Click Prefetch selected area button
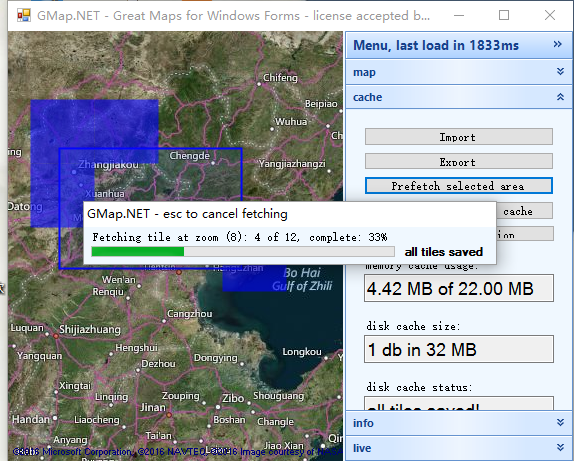Viewport: 574px width, 461px height. [459, 186]
